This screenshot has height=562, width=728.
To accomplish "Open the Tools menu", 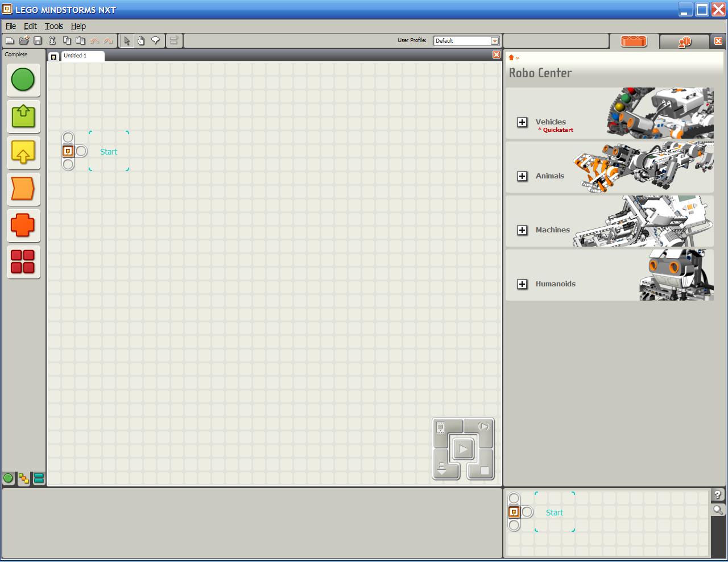I will click(54, 26).
